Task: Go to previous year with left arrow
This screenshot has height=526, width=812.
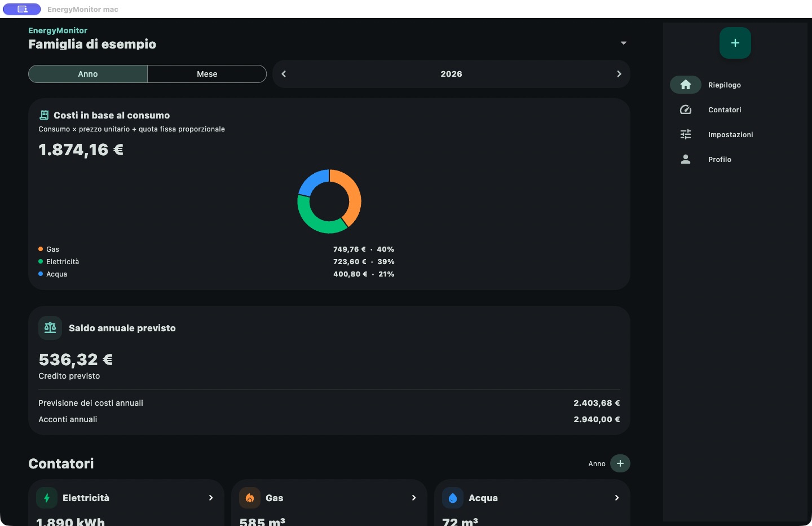Action: tap(284, 74)
